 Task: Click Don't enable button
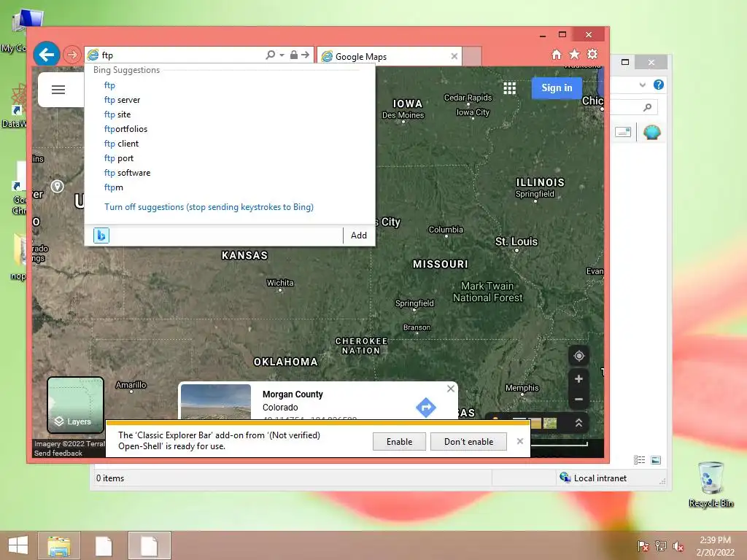pos(469,441)
